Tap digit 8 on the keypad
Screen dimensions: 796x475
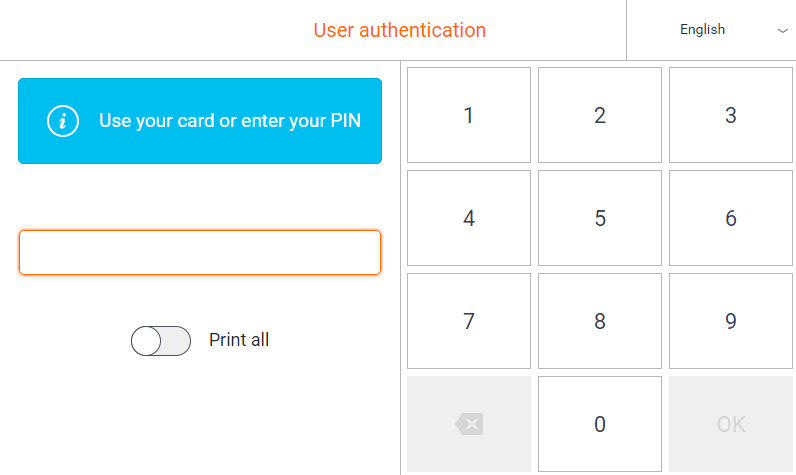click(x=600, y=321)
